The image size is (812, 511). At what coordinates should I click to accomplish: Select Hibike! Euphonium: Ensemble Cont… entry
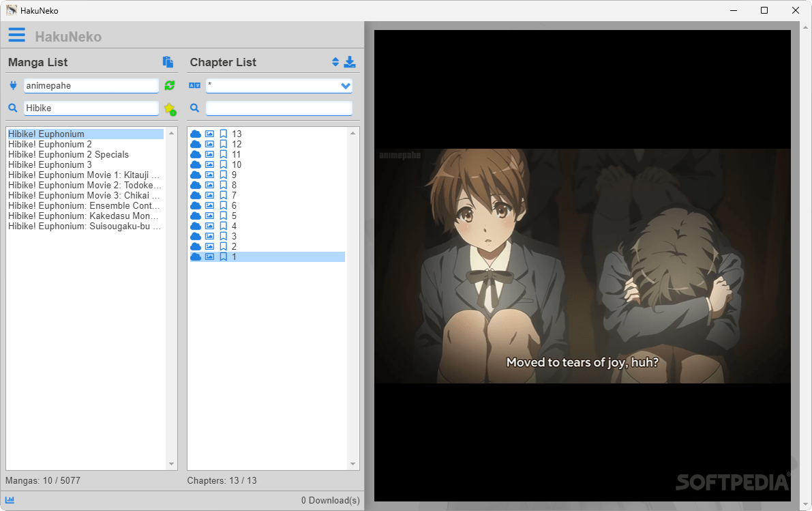point(85,205)
